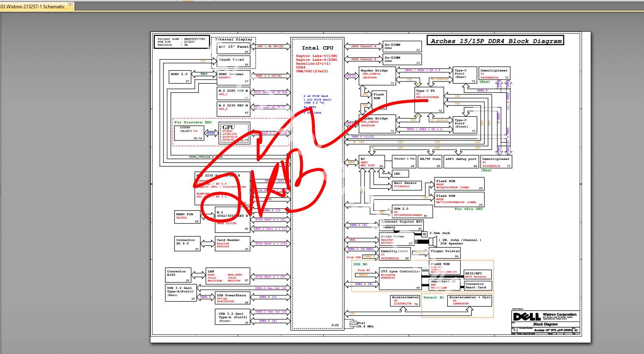Click the 'SN2101023YBGR' part number
Image resolution: width=644 pixels, height=354 pixels.
(428, 97)
